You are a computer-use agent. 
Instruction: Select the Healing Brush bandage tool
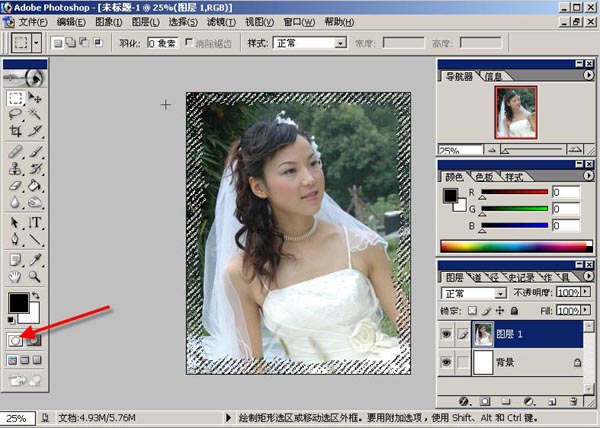pyautogui.click(x=15, y=152)
